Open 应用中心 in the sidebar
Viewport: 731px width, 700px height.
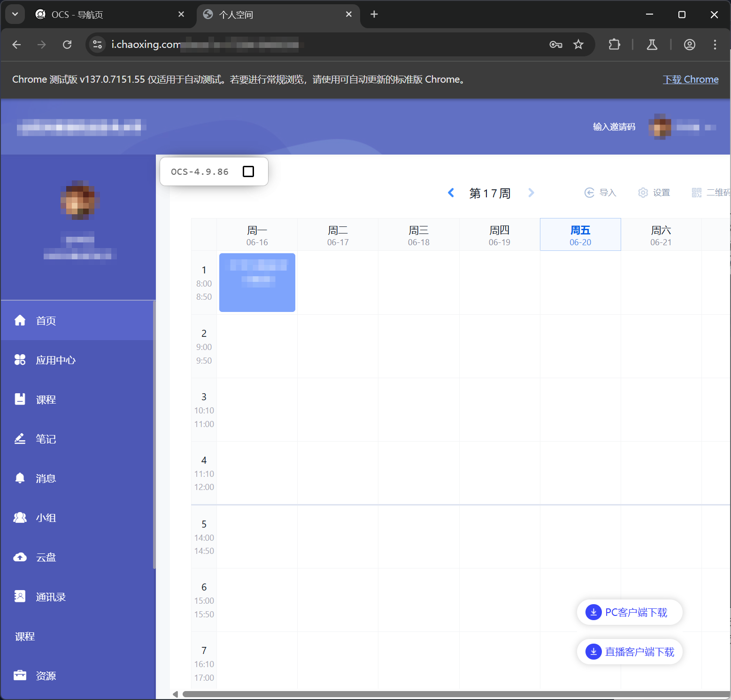pyautogui.click(x=77, y=360)
